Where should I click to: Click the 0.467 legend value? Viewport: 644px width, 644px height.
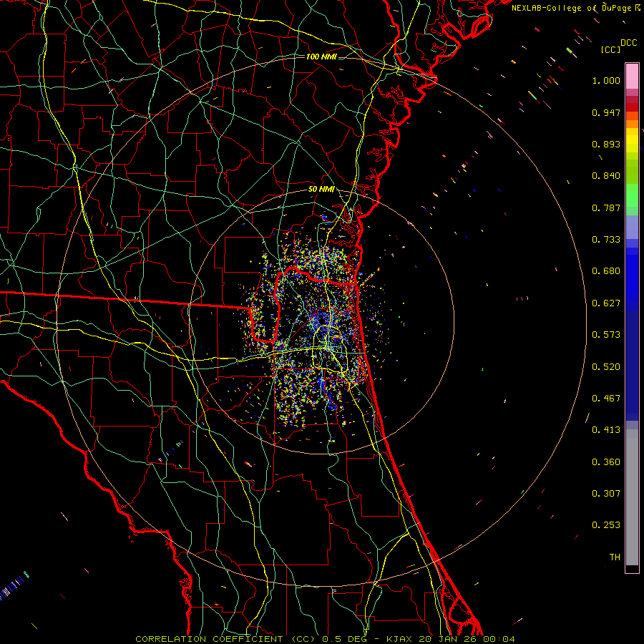pyautogui.click(x=606, y=399)
